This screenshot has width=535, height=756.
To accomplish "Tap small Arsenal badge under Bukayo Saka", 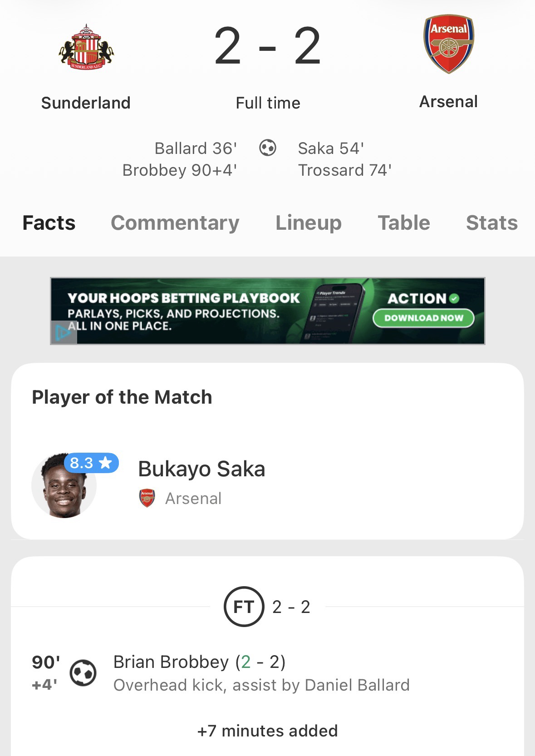I will [x=147, y=499].
